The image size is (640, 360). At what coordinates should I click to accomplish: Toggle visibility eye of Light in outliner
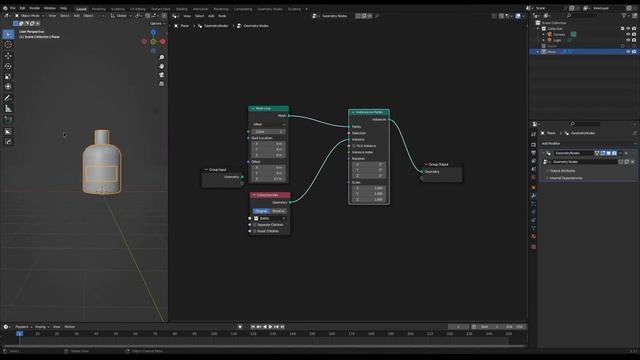(628, 40)
